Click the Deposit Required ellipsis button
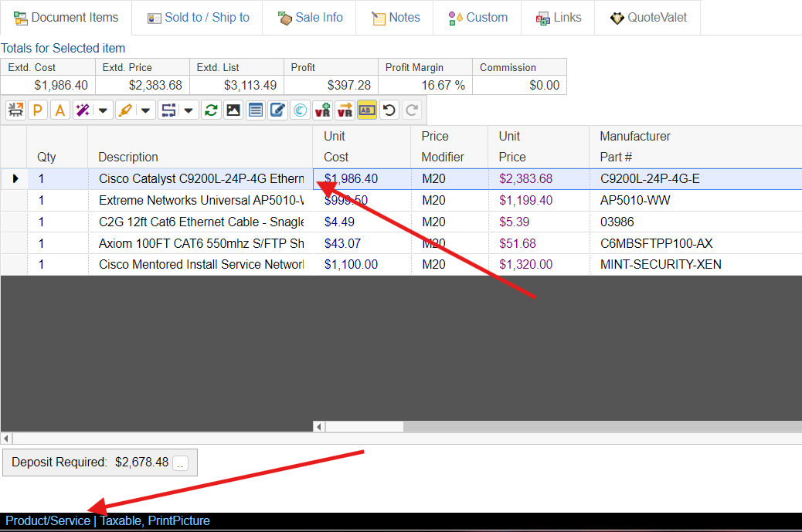 coord(180,463)
